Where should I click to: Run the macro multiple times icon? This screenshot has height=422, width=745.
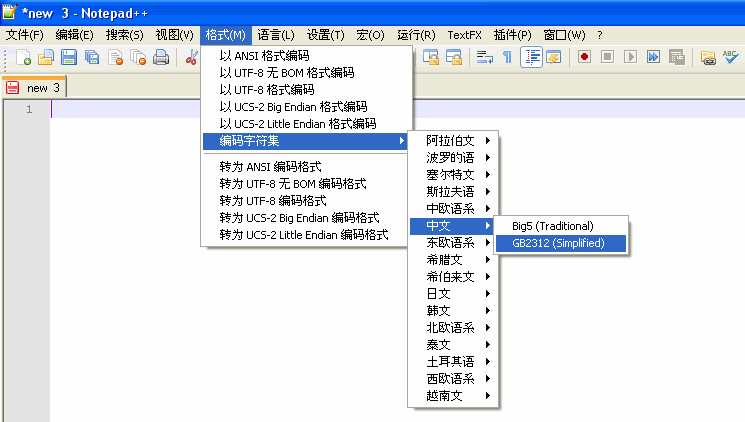(653, 57)
